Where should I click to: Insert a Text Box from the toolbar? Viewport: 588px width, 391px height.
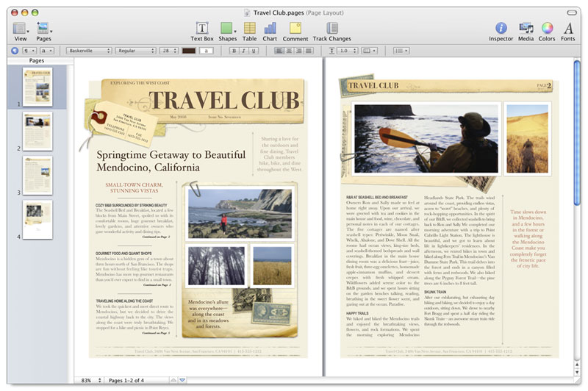pos(201,29)
